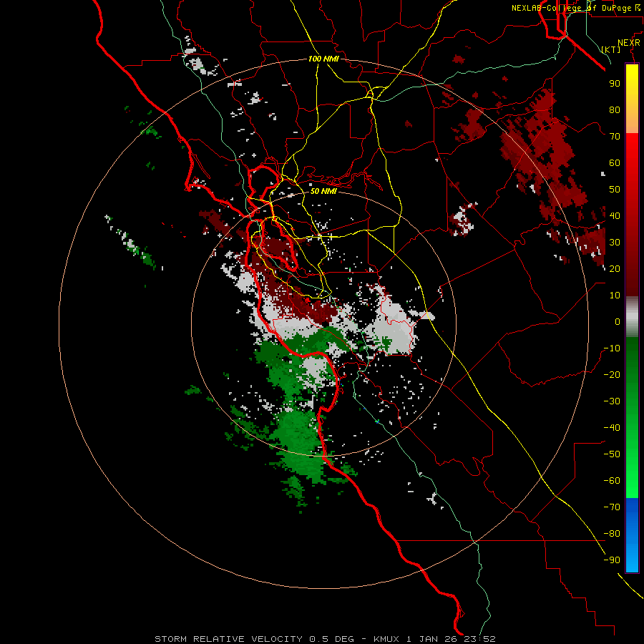The width and height of the screenshot is (644, 644).
Task: Click the -30 value on the velocity scale
Action: (x=612, y=401)
